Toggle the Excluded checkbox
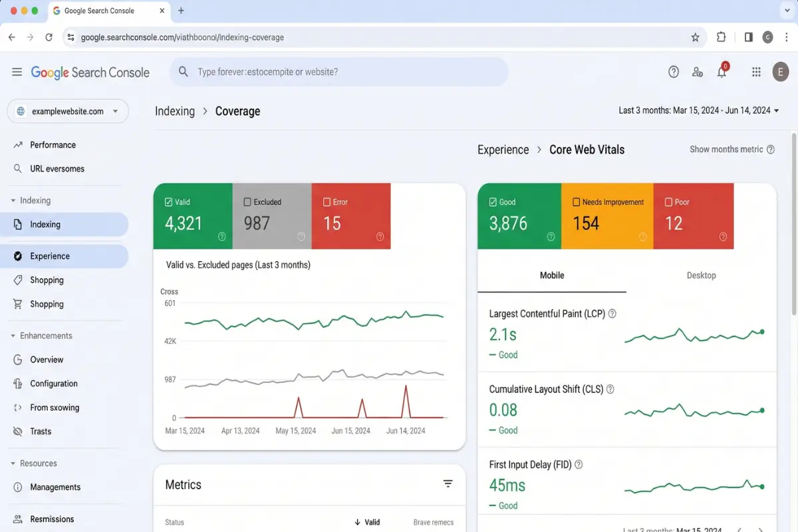The image size is (798, 532). (x=247, y=201)
